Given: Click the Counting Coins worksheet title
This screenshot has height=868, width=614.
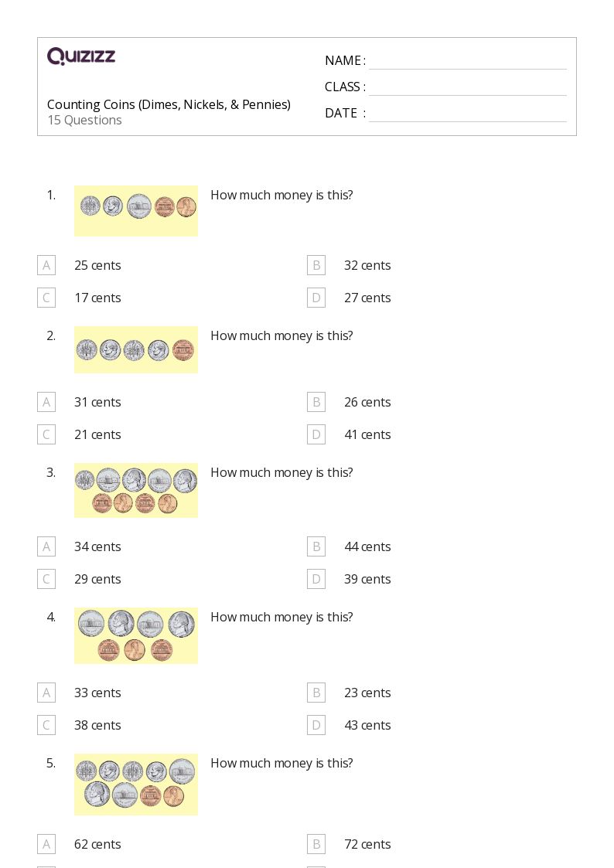Looking at the screenshot, I should click(x=169, y=104).
